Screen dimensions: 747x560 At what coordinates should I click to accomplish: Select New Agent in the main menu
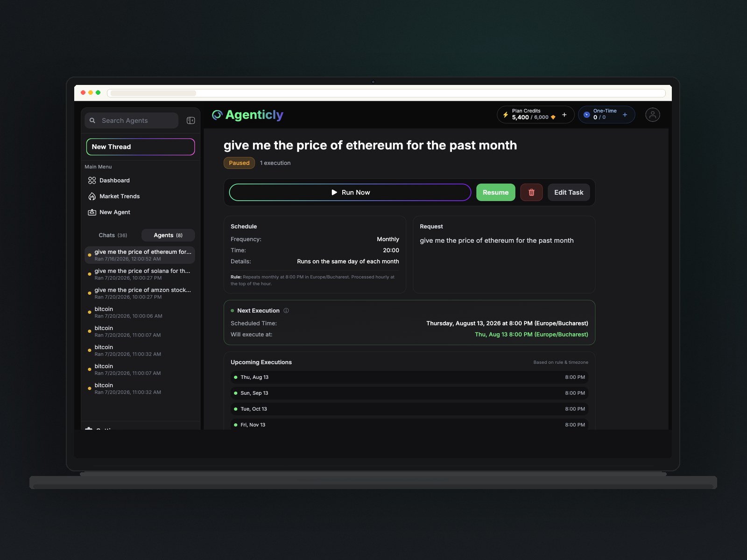(140, 212)
